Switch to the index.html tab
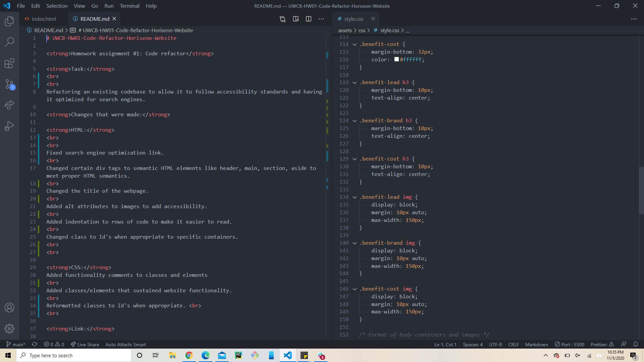 pos(44,19)
